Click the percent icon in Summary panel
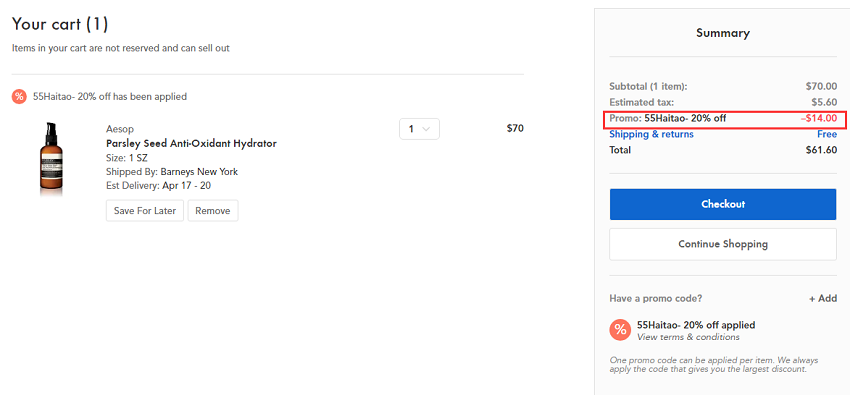Viewport: 850px width, 395px height. 620,330
